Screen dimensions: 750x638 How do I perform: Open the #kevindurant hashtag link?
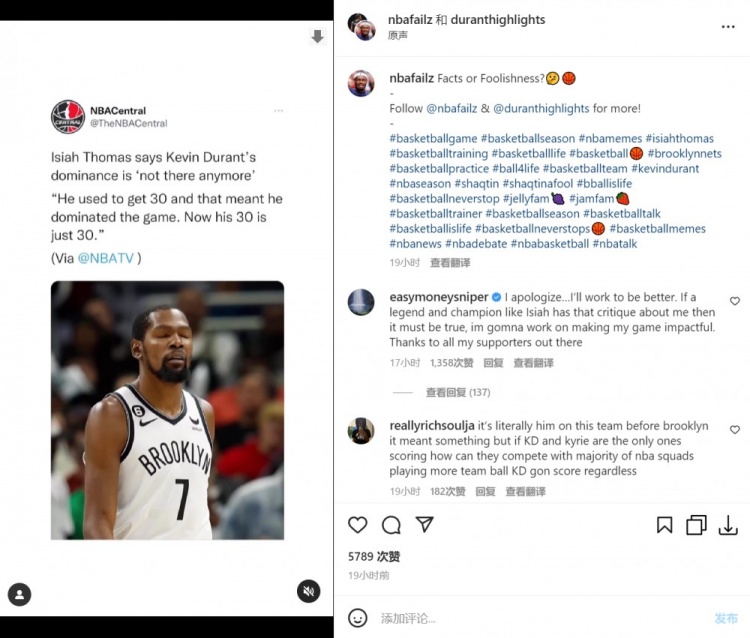[x=665, y=168]
